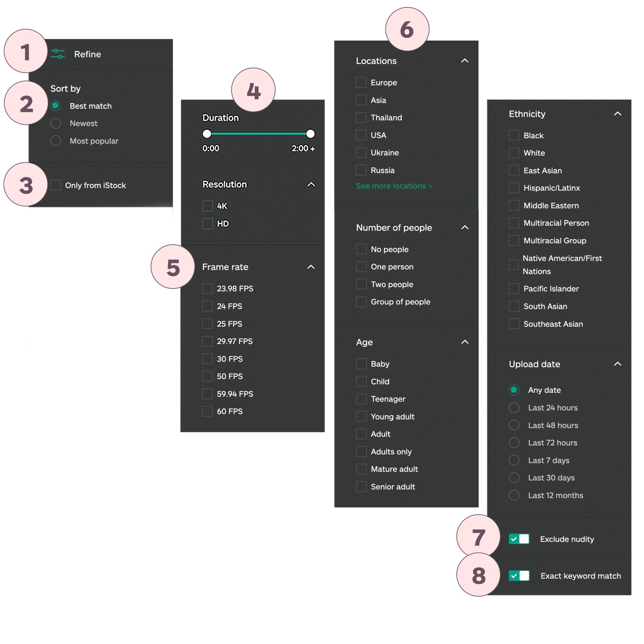Select Last 7 days upload date
This screenshot has height=644, width=644.
coord(514,460)
